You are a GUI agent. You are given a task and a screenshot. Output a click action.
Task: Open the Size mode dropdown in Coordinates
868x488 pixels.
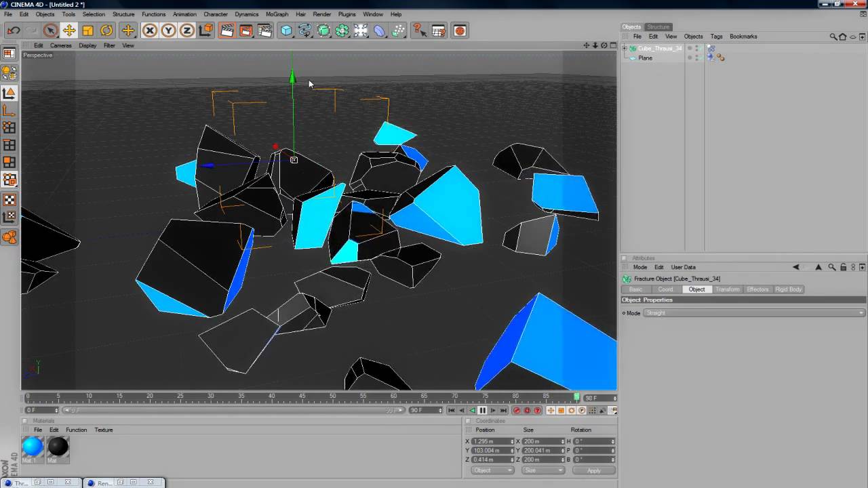[544, 470]
